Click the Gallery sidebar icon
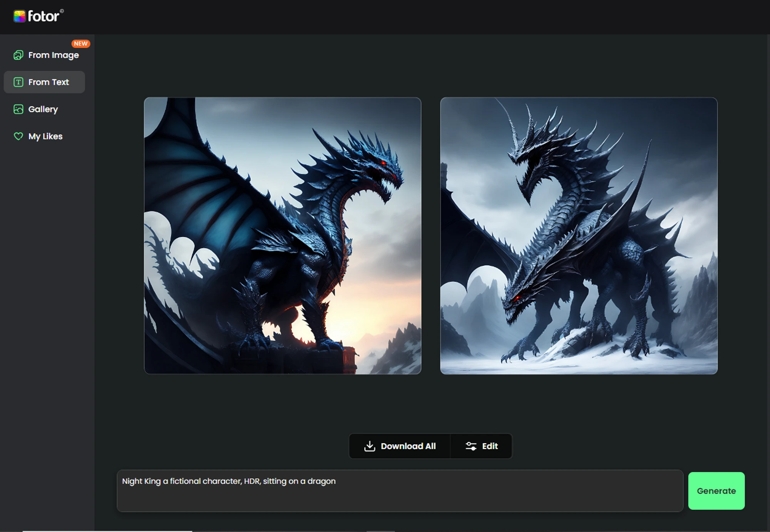The width and height of the screenshot is (770, 532). click(18, 109)
